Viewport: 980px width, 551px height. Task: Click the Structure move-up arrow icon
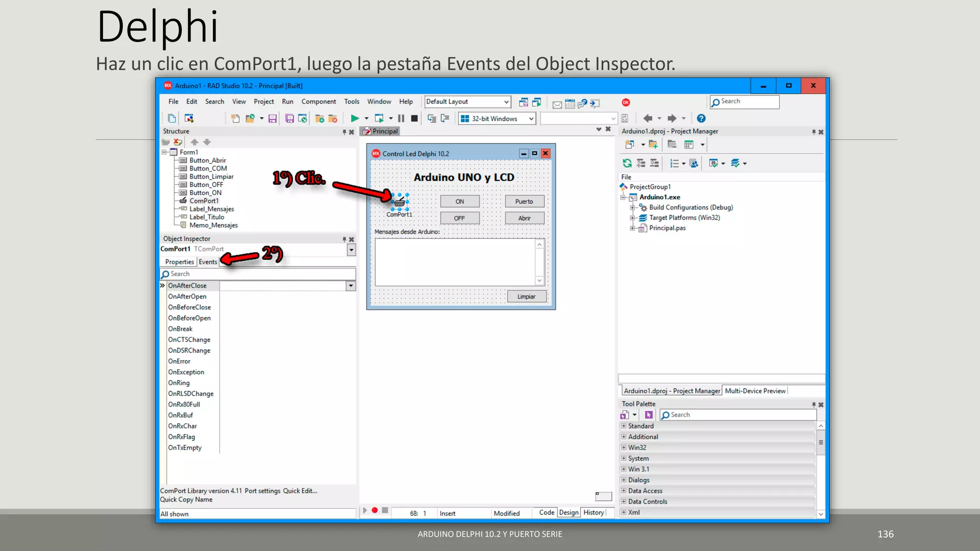point(194,142)
